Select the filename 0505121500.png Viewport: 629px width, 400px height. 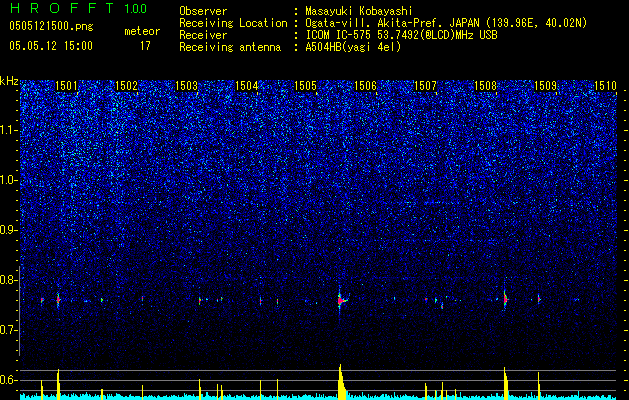click(x=51, y=26)
